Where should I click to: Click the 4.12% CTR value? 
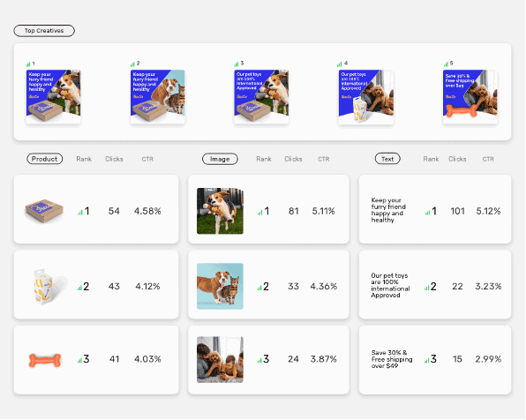pyautogui.click(x=147, y=287)
